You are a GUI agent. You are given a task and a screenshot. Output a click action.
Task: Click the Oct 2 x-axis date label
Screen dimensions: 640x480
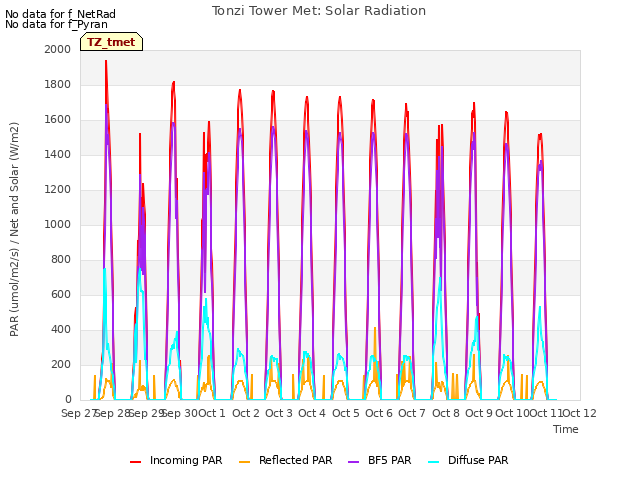pos(246,413)
